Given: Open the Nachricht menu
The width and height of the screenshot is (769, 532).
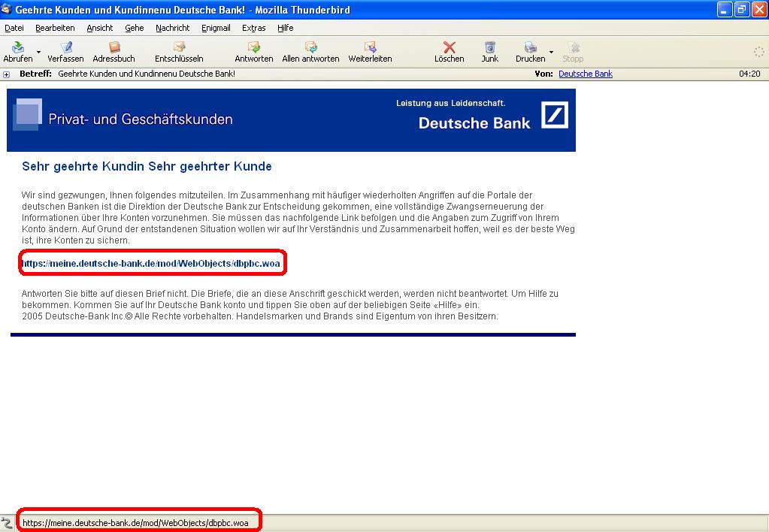Looking at the screenshot, I should tap(173, 28).
